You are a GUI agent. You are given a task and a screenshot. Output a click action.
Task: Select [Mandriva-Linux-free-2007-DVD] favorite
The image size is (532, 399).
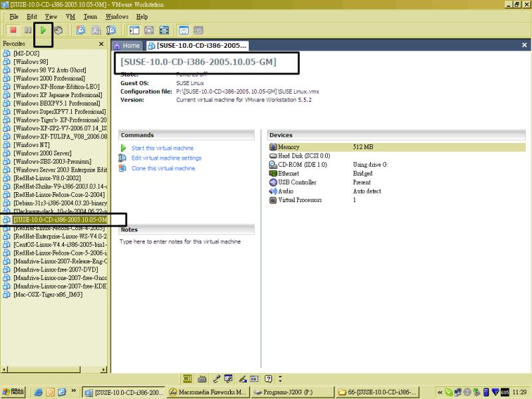tap(56, 269)
